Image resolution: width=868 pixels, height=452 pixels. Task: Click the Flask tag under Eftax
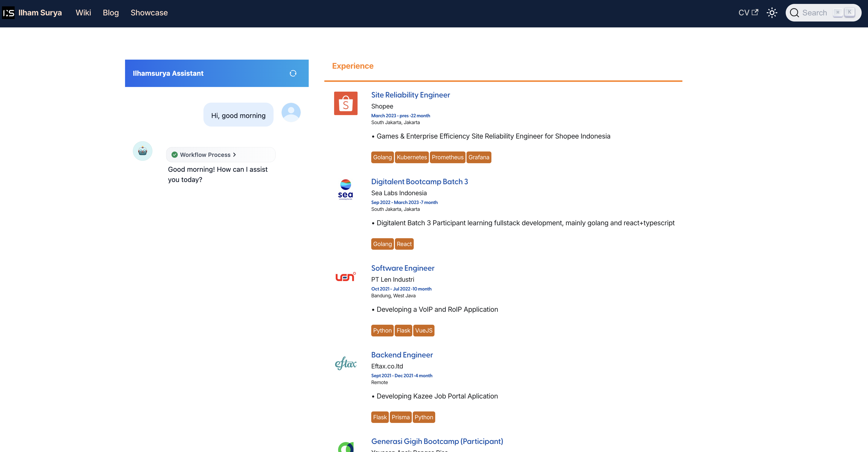[380, 417]
